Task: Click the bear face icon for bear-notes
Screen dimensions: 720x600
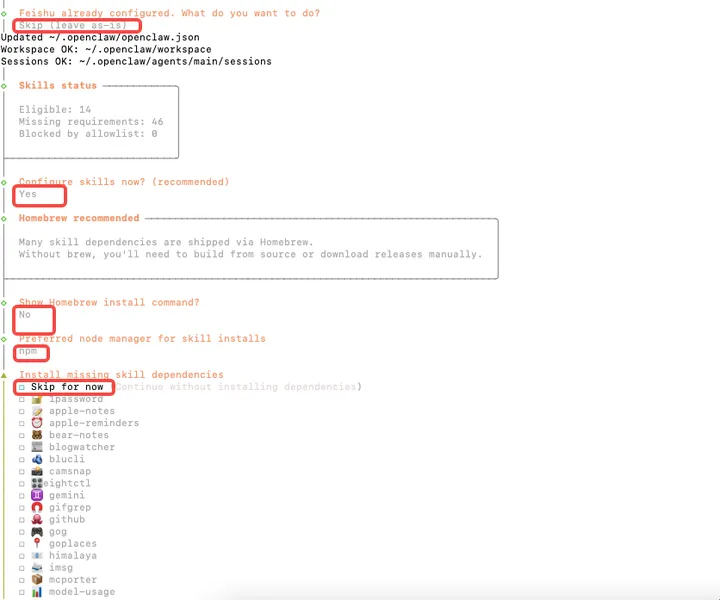Action: [x=37, y=435]
